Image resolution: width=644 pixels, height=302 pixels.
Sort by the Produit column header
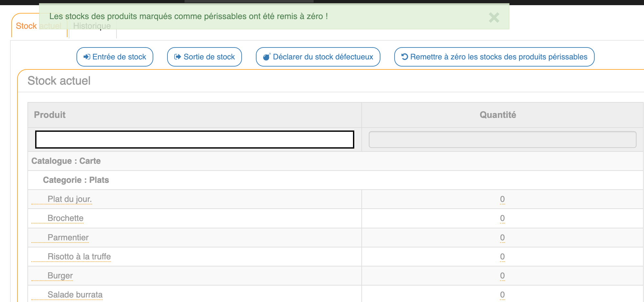click(50, 115)
